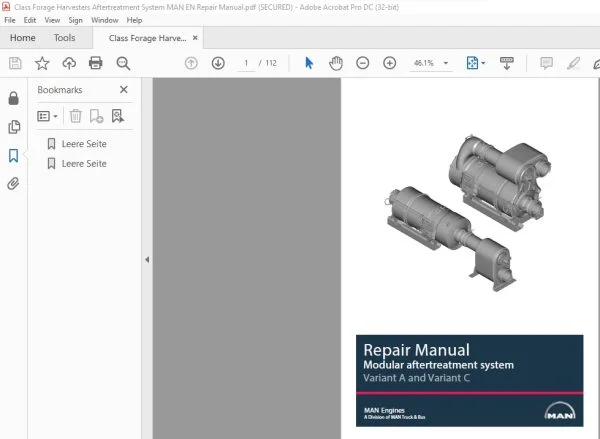This screenshot has height=439, width=600.
Task: Click the aftertreatment unit illustration on page
Action: (x=469, y=213)
